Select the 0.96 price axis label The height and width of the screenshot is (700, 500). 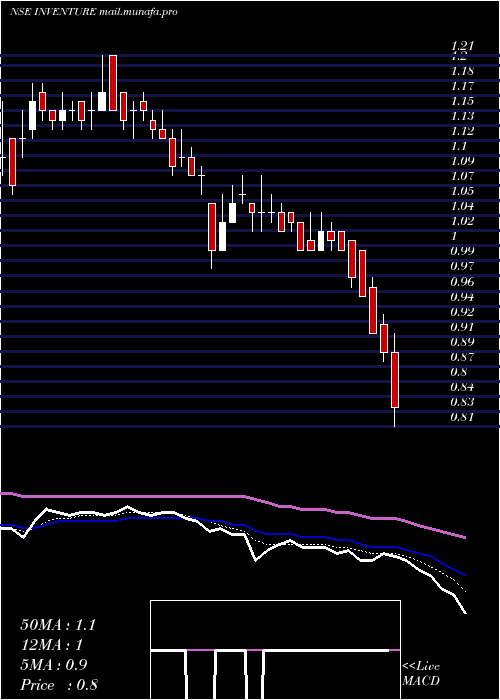(462, 282)
